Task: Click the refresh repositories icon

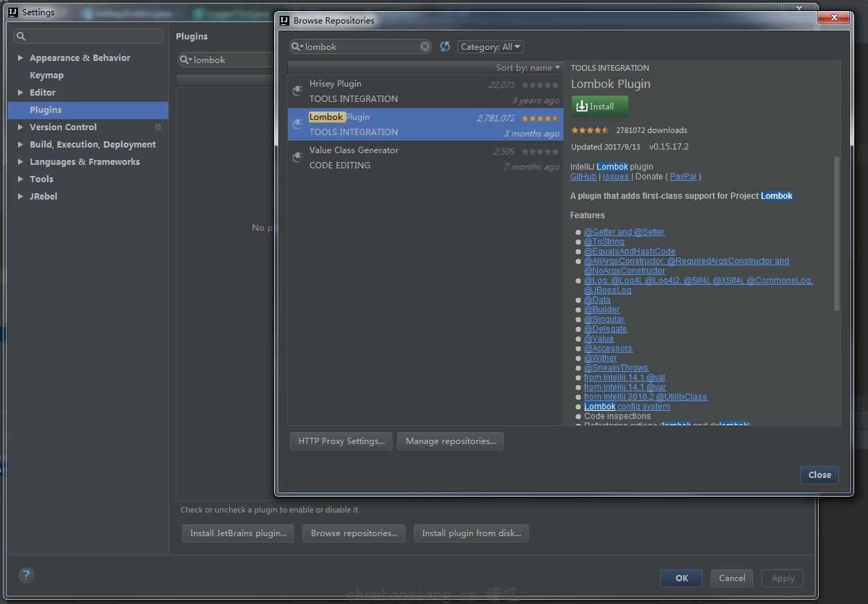Action: click(445, 46)
